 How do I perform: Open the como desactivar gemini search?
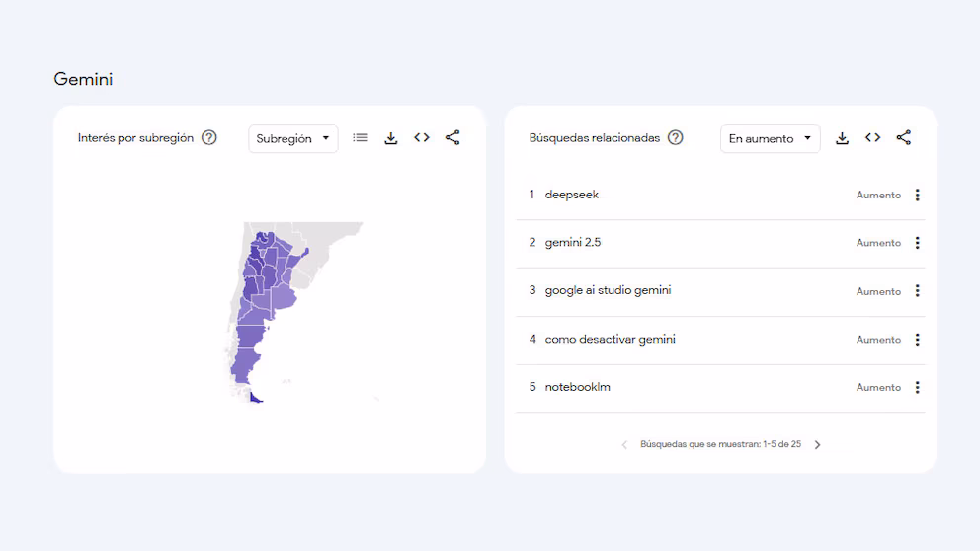610,340
